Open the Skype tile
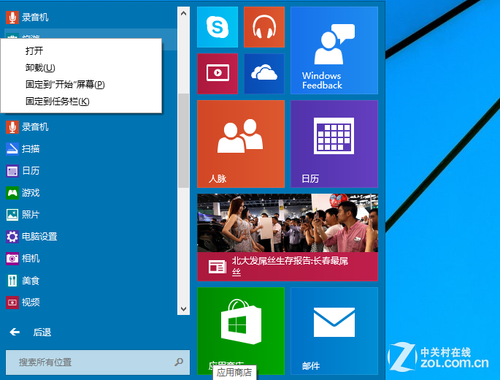The image size is (500, 380). [x=217, y=27]
